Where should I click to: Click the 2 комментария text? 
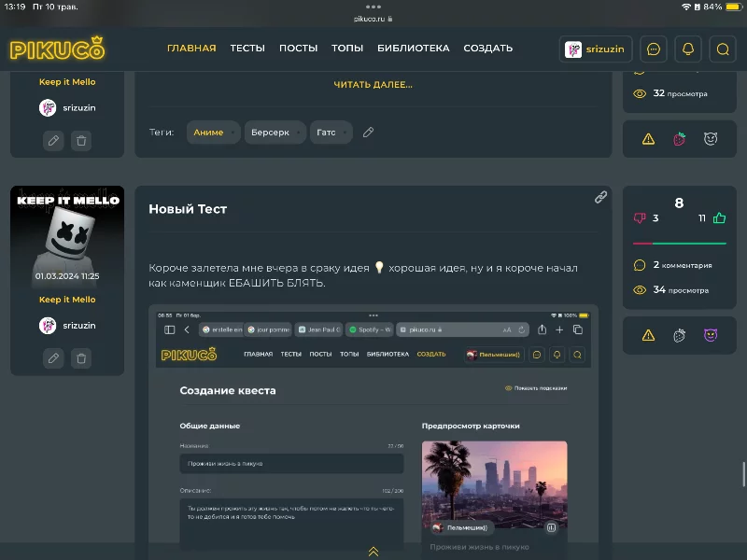point(683,265)
